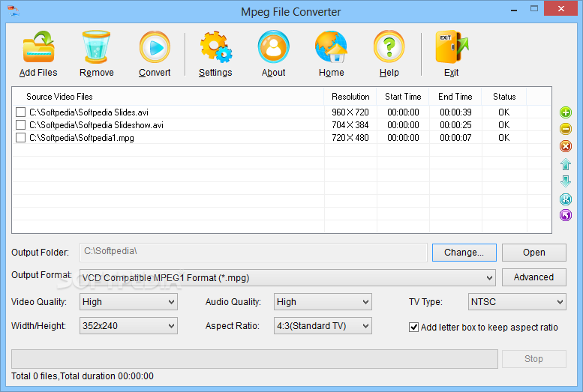This screenshot has width=583, height=392.
Task: Click the Resolution column header
Action: click(x=350, y=97)
